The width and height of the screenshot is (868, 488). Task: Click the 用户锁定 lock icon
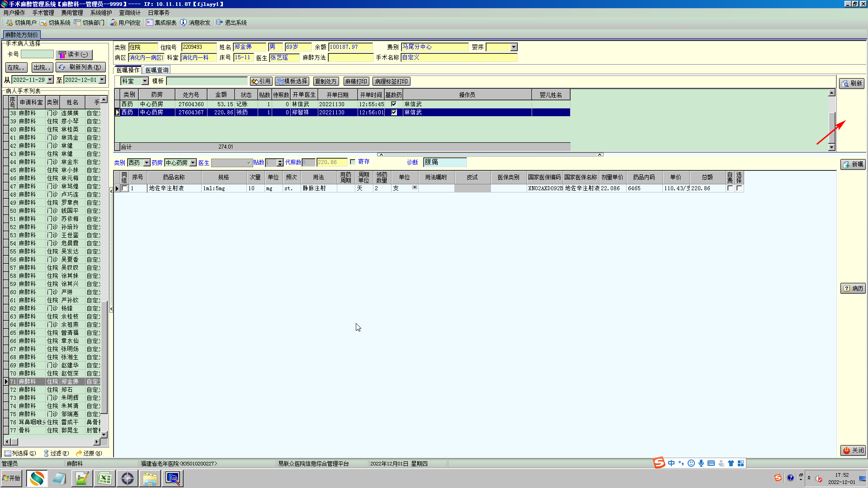point(113,23)
